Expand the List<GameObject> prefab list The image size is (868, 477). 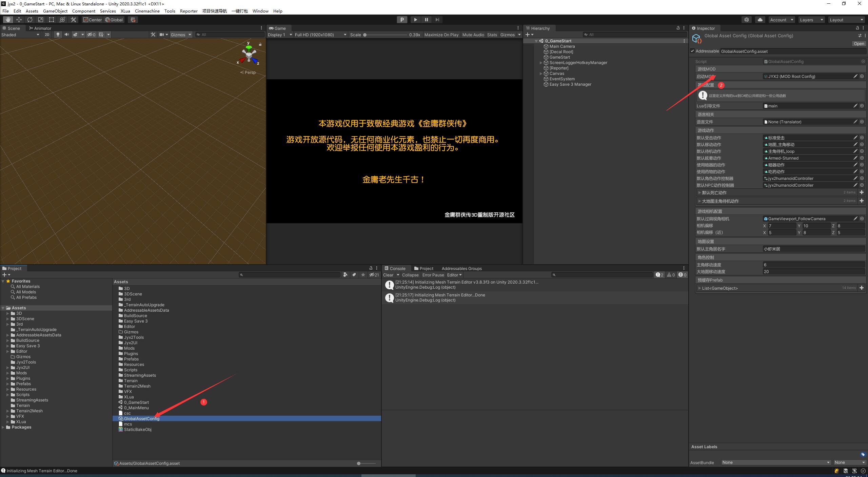[x=699, y=288]
